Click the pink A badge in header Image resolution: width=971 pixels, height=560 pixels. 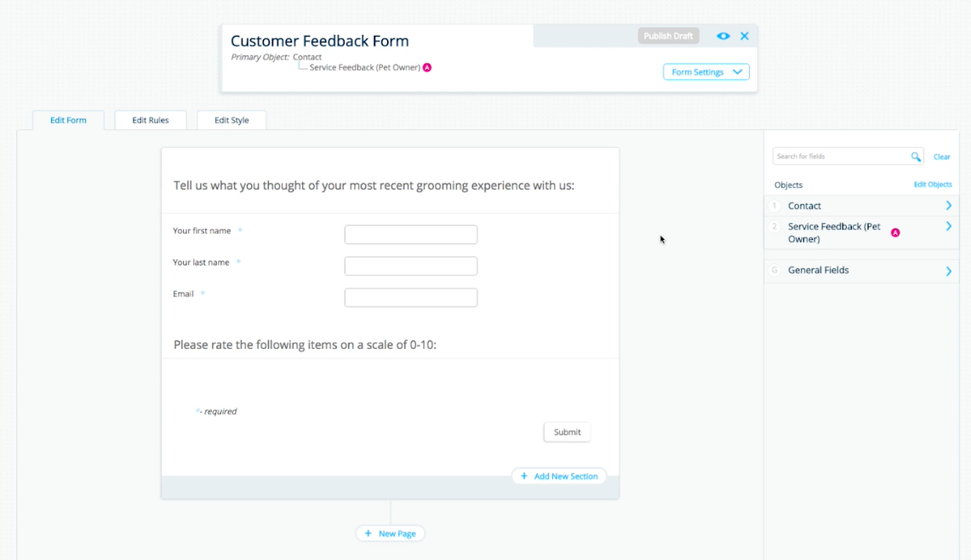coord(427,67)
